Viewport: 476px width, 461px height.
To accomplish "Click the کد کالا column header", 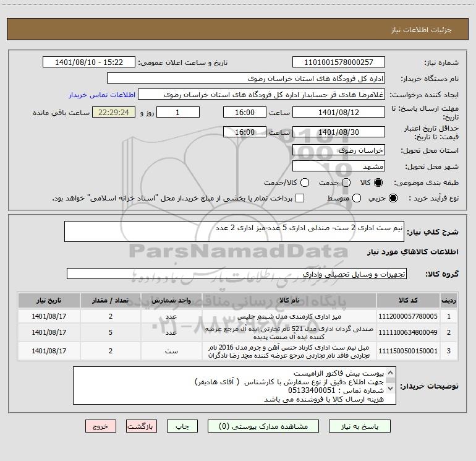I will 408,301.
